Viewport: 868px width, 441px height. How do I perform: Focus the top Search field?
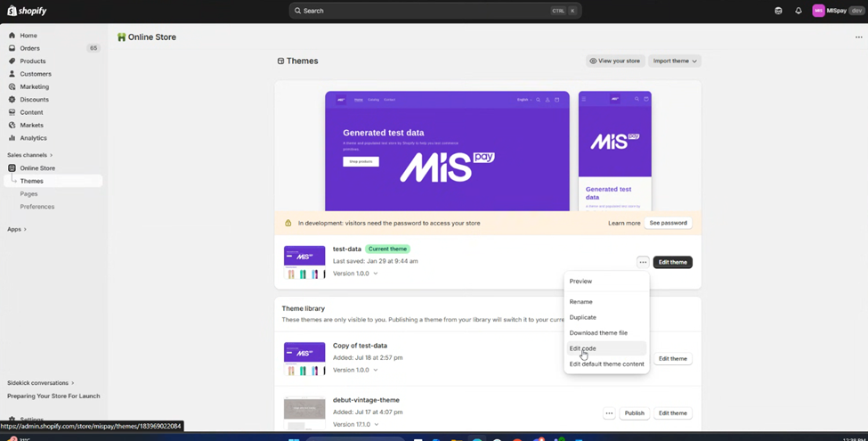click(x=435, y=11)
